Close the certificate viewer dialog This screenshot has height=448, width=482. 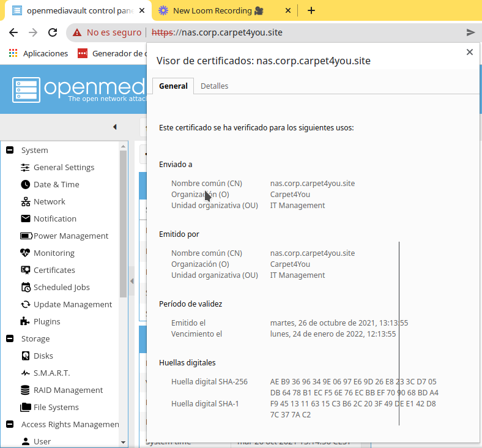point(470,52)
